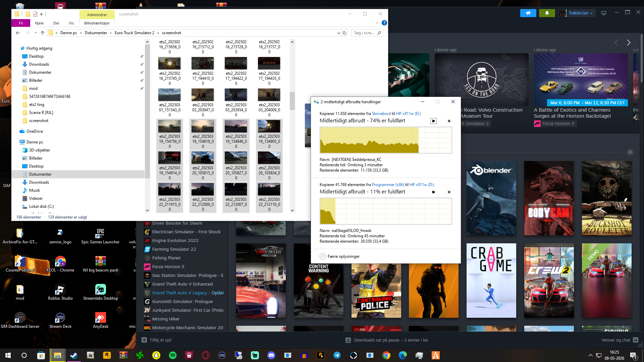Click the Søg i screenshot search field
644x362 pixels.
pos(364,33)
